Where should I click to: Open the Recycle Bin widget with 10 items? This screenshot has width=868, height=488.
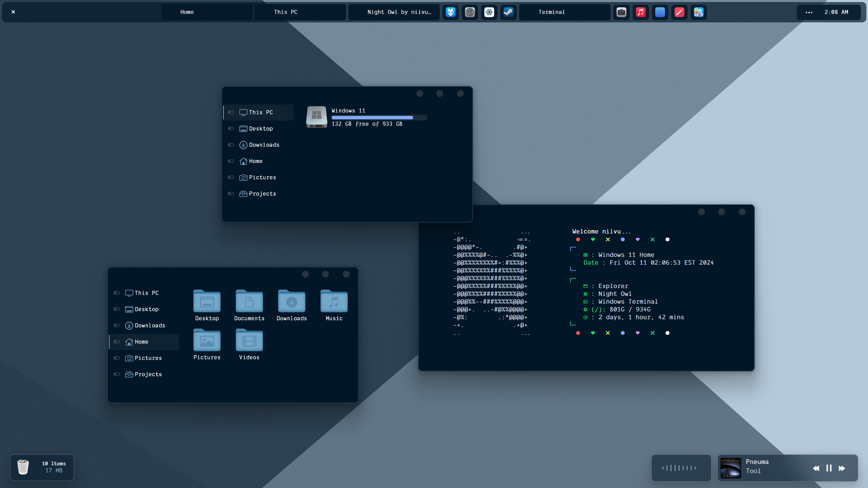coord(42,467)
